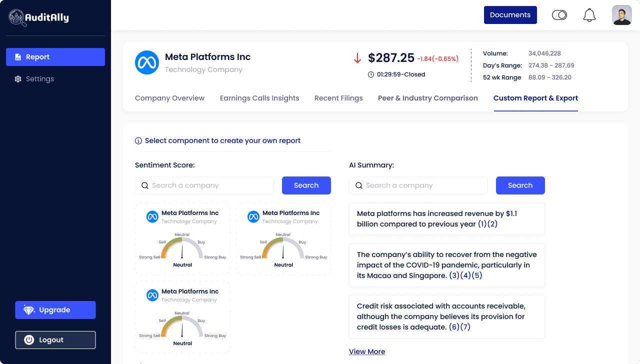Click the Logout button
Image resolution: width=640 pixels, height=364 pixels.
click(x=55, y=340)
